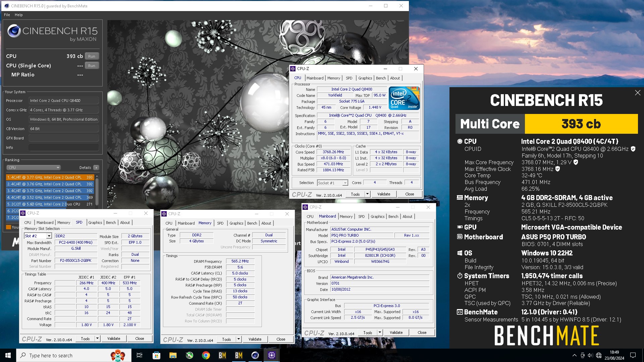Open the Windows Start menu
This screenshot has width=644, height=362.
tap(8, 355)
